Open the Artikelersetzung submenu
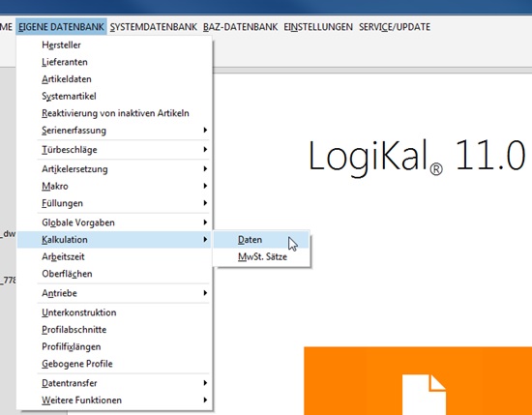 tap(114, 169)
